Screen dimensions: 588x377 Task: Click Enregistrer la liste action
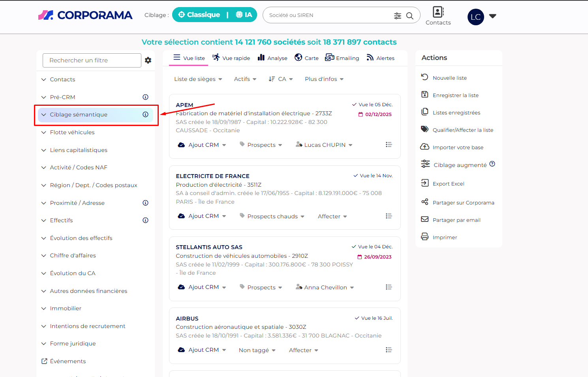click(455, 95)
